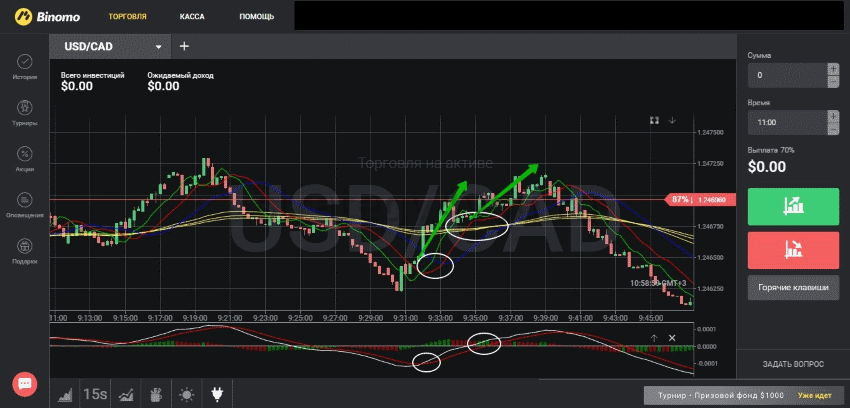
Task: Click the Горячие клавиши button
Action: (x=792, y=287)
